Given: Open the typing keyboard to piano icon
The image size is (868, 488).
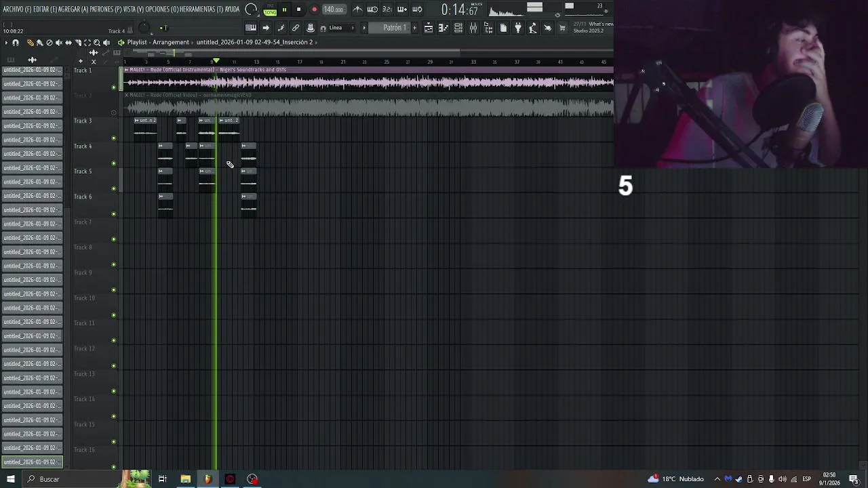Looking at the screenshot, I should coord(251,28).
